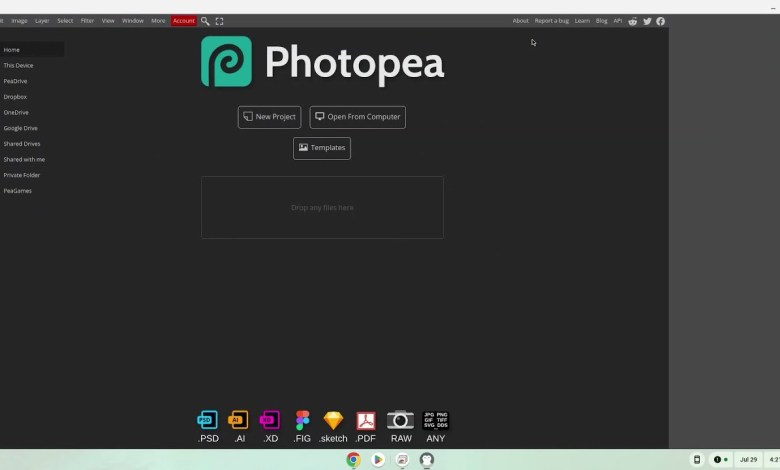780x470 pixels.
Task: Open the gallery app in the shelf
Action: [402, 460]
